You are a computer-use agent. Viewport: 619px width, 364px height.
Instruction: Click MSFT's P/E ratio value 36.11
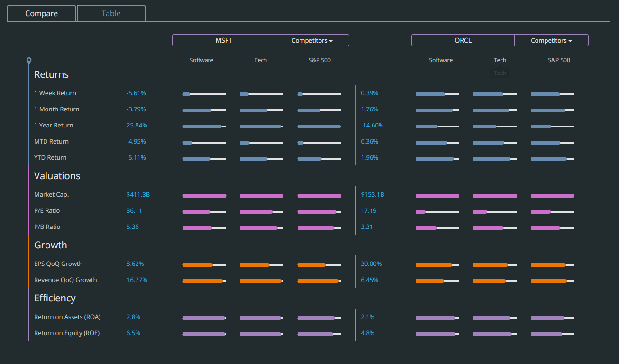(134, 211)
